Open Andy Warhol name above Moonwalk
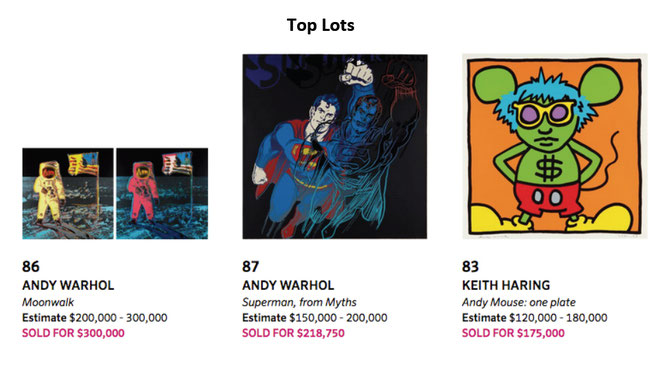 tap(68, 285)
